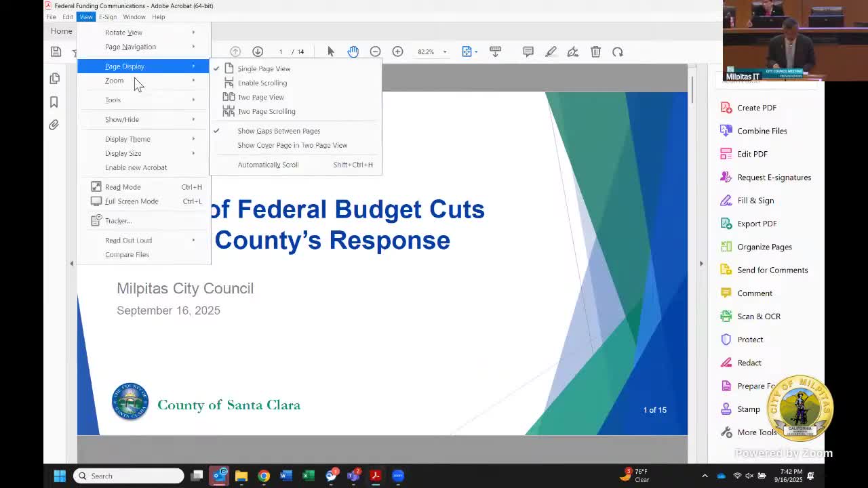Click the highlight pen tool icon
Viewport: 868px width, 488px height.
coord(551,52)
